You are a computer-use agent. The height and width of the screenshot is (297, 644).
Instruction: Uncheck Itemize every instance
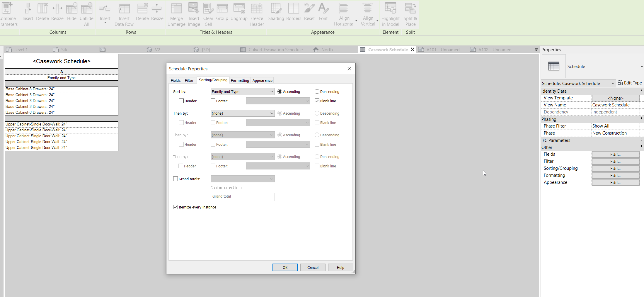point(176,207)
